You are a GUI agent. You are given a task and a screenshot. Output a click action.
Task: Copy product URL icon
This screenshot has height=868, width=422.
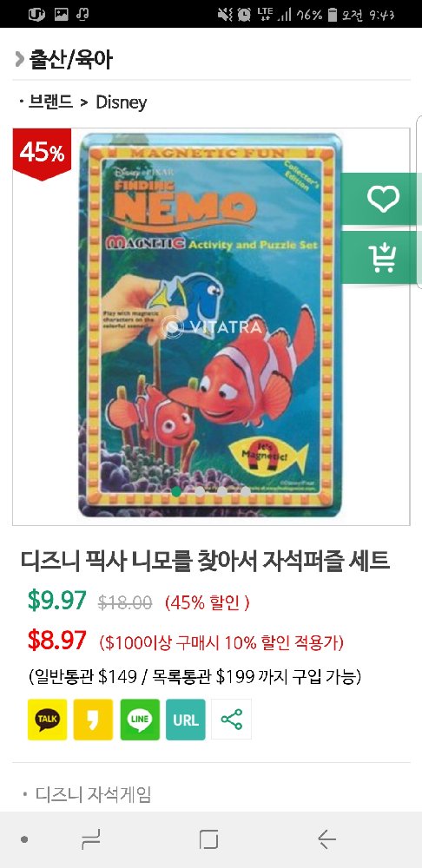coord(186,719)
